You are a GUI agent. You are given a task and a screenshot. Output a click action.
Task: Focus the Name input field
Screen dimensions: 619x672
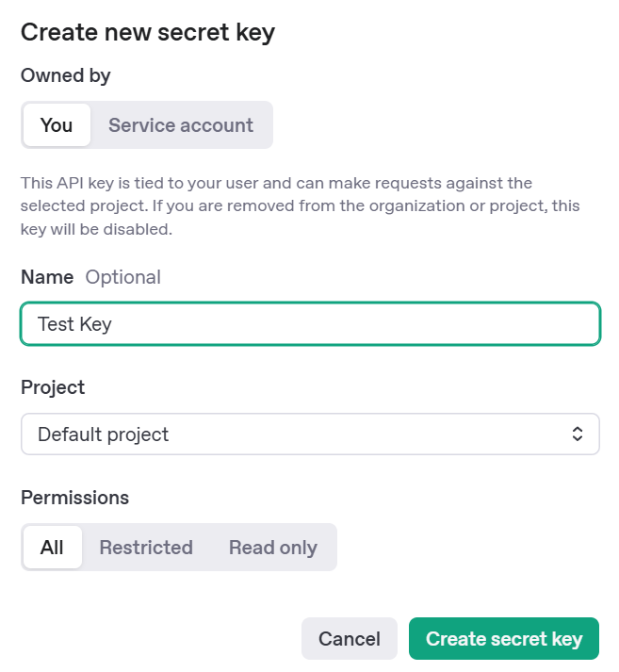[311, 324]
